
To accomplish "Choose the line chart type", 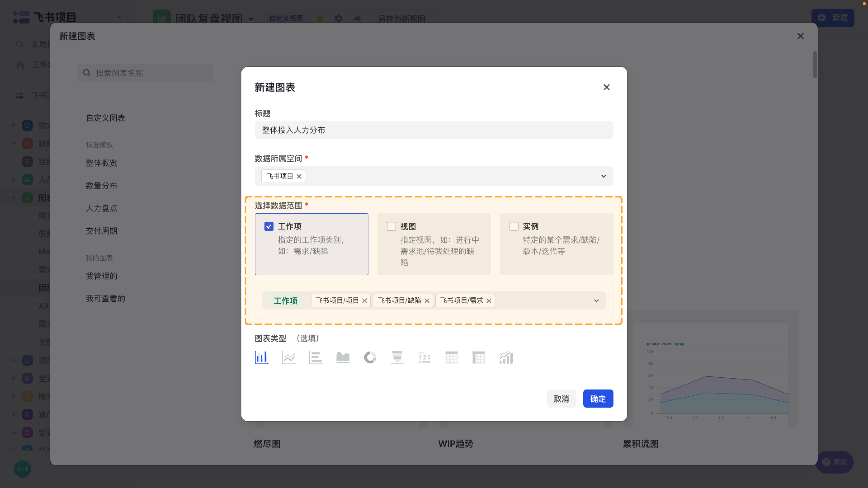I will pos(289,357).
